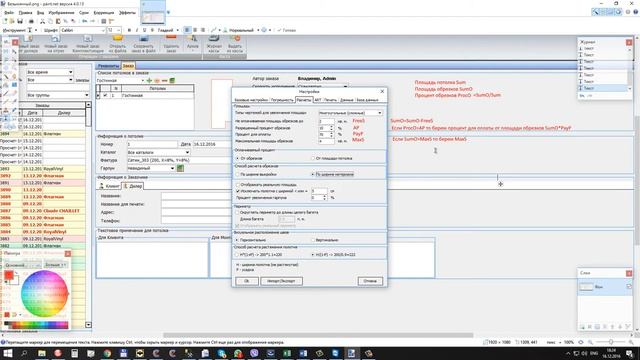Select От обрезков radio in pictured dialog
This screenshot has width=640, height=360.
pos(237,158)
